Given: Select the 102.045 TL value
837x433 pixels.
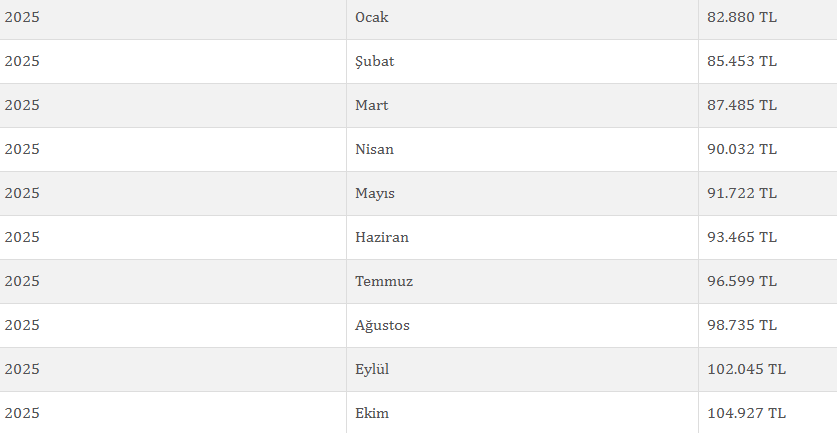Looking at the screenshot, I should pyautogui.click(x=746, y=369).
